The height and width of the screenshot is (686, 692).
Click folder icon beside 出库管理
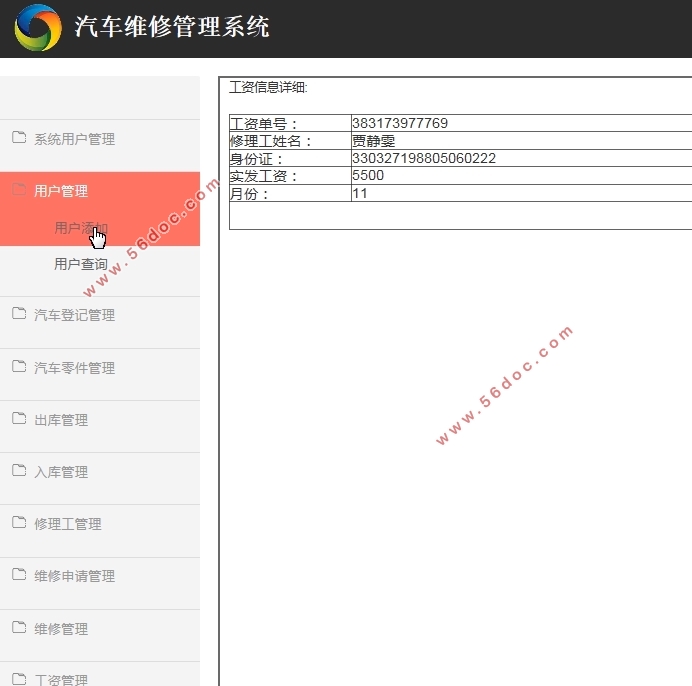19,419
